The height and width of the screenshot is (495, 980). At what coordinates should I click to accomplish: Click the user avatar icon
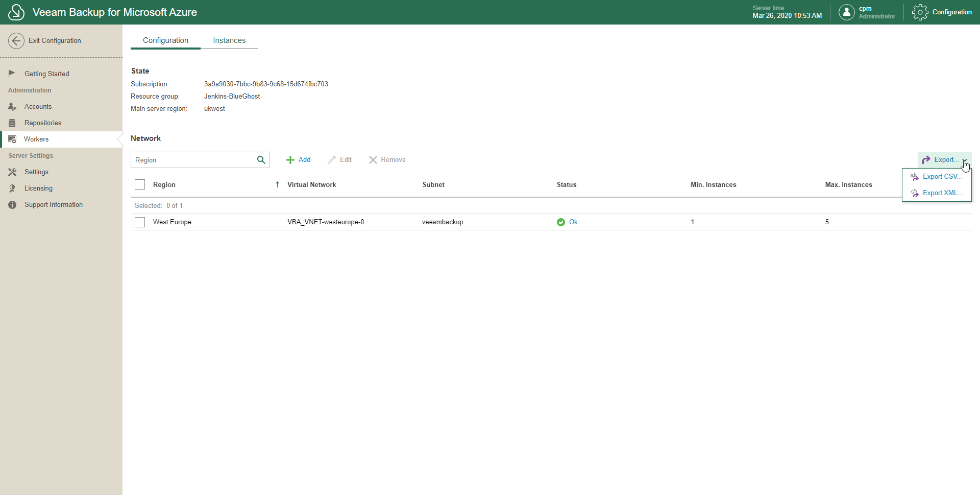[x=846, y=12]
